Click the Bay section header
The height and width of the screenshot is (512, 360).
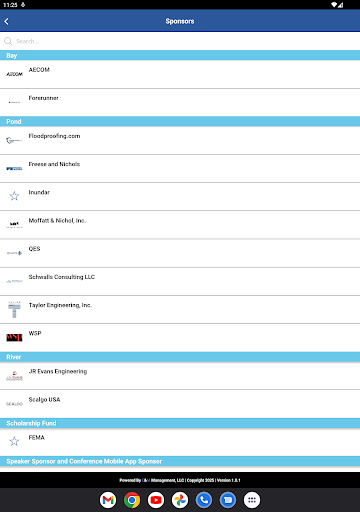pos(180,55)
